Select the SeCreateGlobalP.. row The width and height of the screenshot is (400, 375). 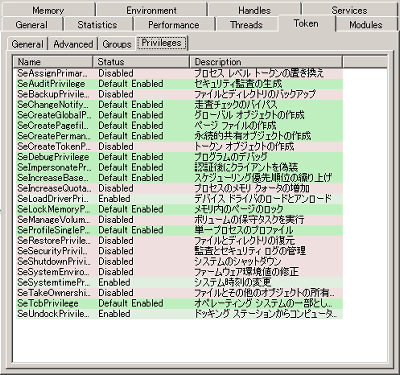tap(179, 115)
